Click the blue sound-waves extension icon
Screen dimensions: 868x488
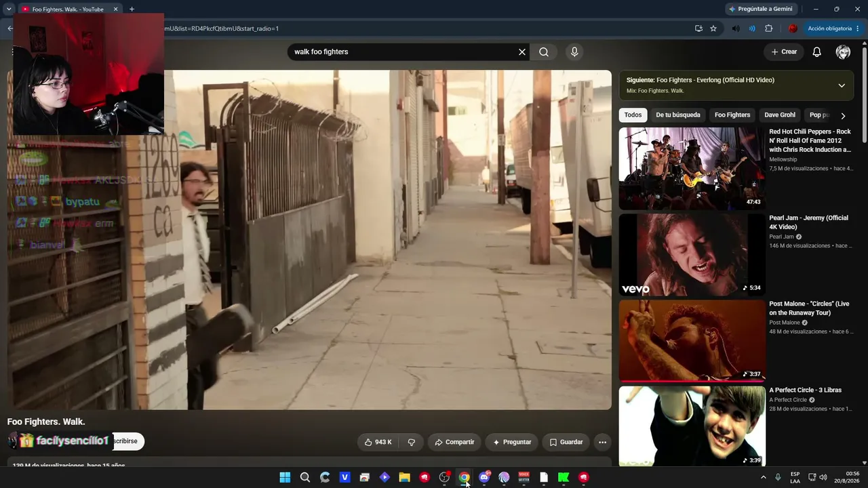[x=752, y=28]
